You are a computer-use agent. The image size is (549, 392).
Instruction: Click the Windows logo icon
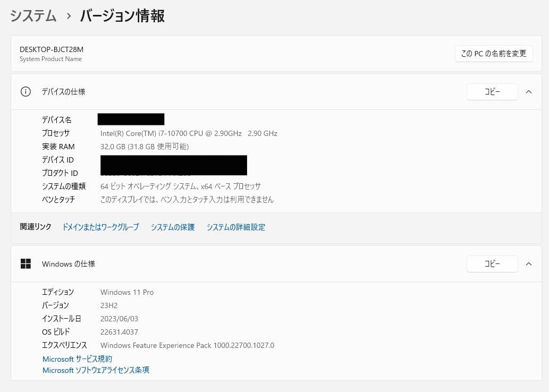26,264
